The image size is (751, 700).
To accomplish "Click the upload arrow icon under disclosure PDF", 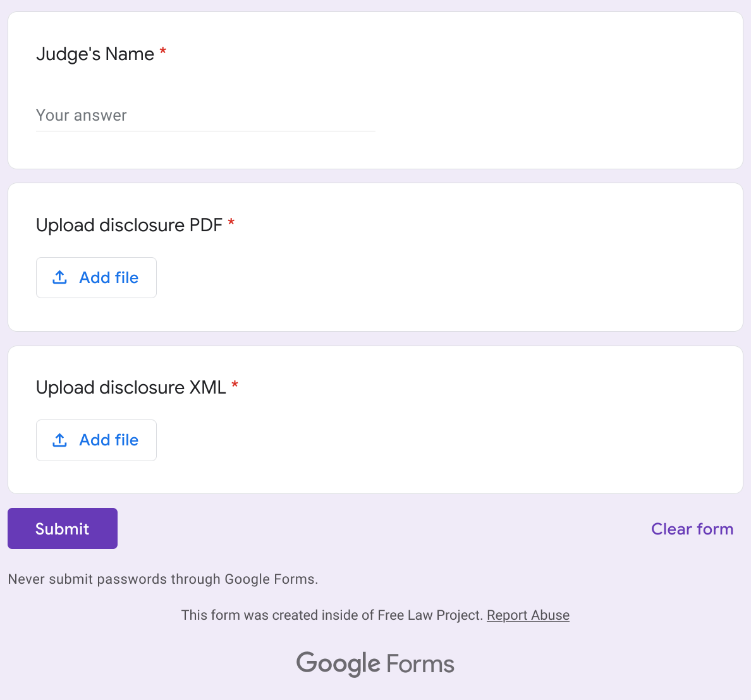I will (59, 277).
